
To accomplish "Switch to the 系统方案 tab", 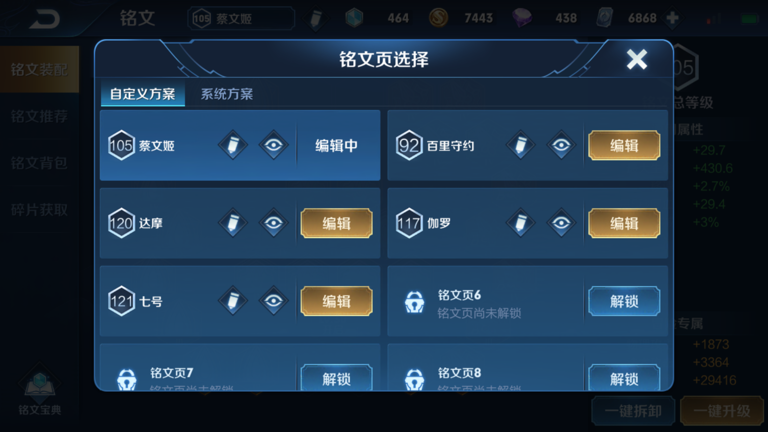I will (x=227, y=94).
